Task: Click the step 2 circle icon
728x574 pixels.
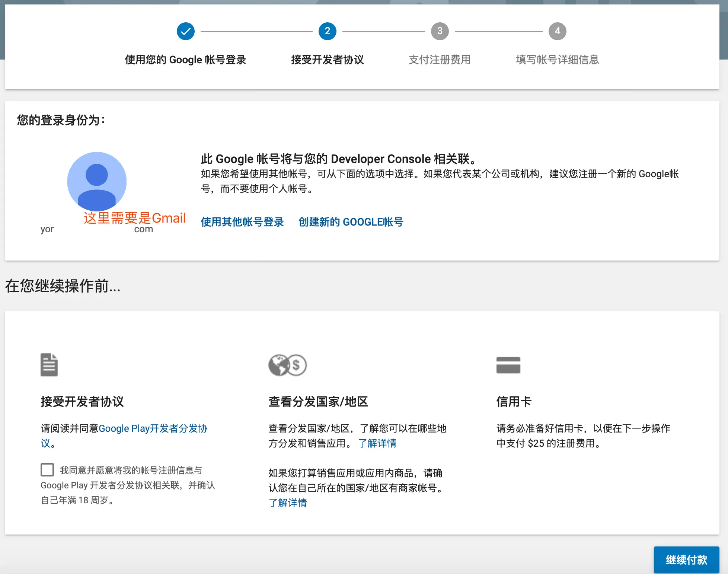Action: point(327,31)
